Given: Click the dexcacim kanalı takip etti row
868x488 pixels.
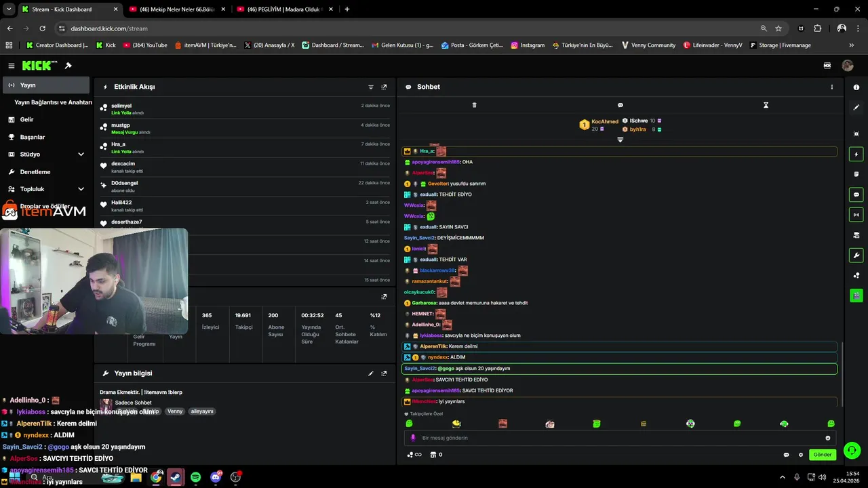Looking at the screenshot, I should pos(245,167).
